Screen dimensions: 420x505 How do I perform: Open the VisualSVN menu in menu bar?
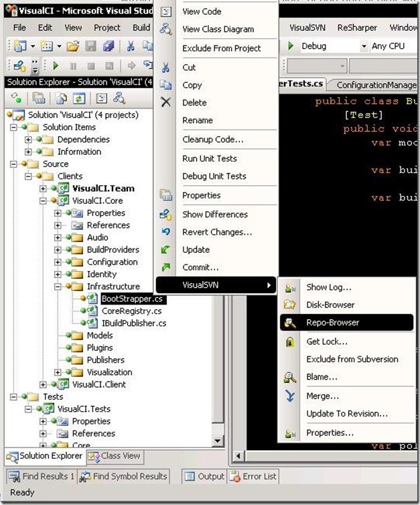click(307, 27)
